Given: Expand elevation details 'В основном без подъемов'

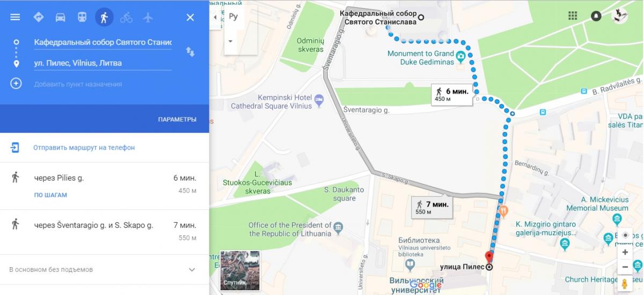Looking at the screenshot, I should pyautogui.click(x=105, y=269).
